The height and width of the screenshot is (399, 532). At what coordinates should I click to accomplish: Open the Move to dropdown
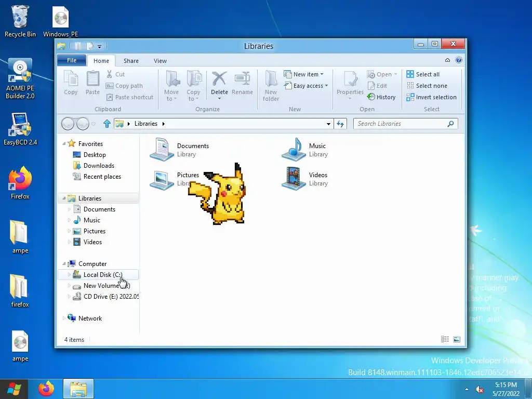pyautogui.click(x=171, y=86)
